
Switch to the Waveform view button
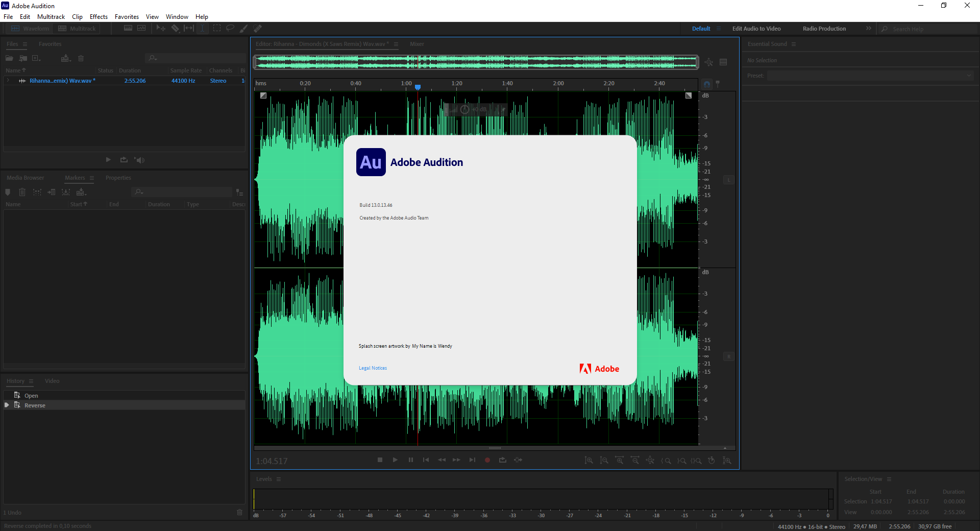30,29
